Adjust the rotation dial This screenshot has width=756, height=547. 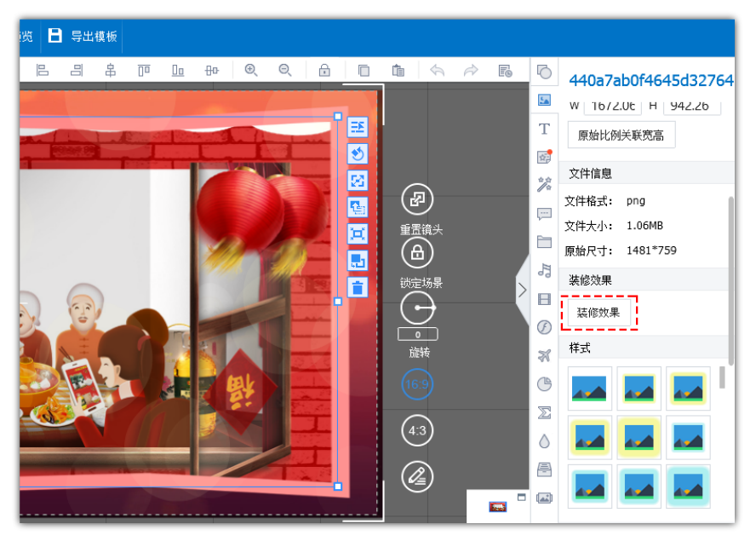point(417,308)
